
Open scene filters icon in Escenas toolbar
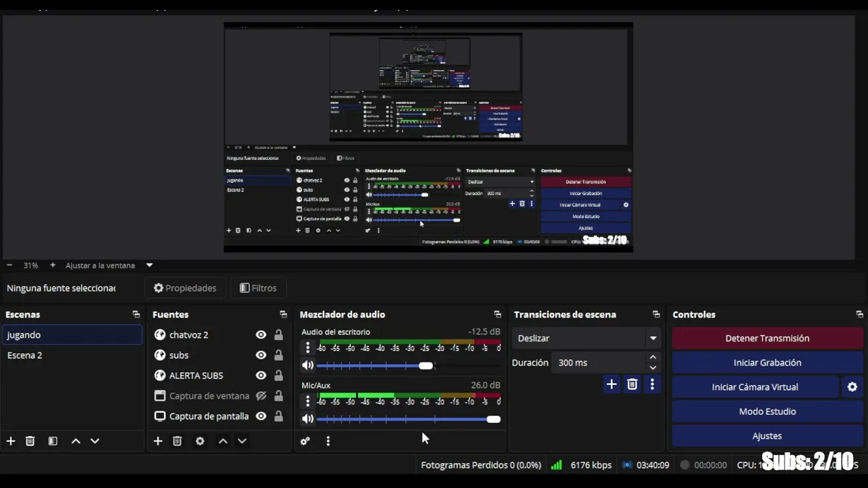53,441
